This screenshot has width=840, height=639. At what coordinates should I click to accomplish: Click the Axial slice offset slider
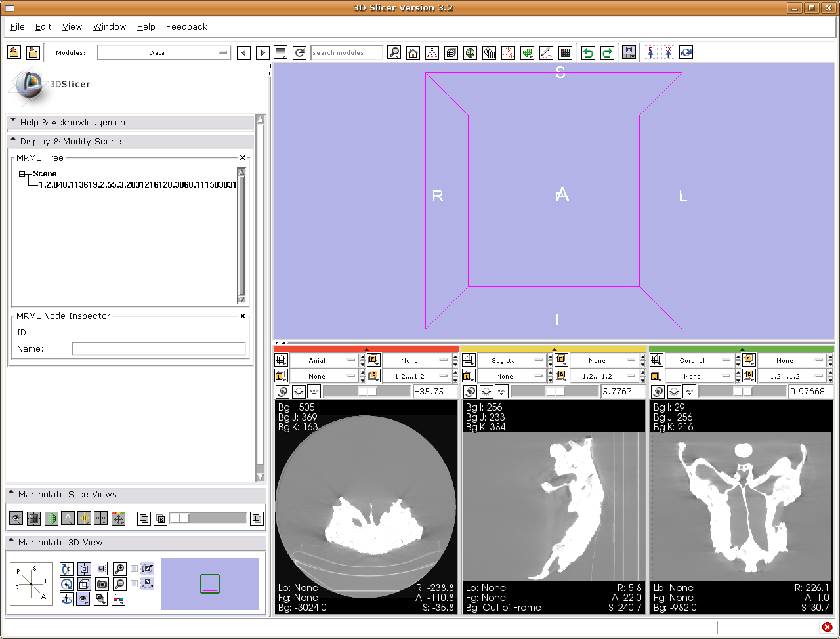(x=367, y=392)
